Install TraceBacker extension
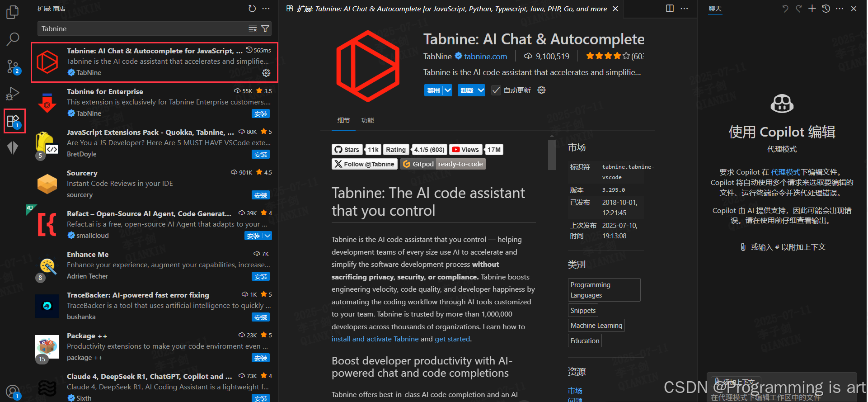 coord(261,317)
